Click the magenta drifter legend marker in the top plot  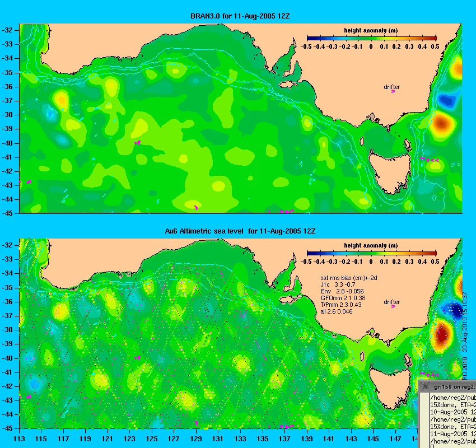click(x=393, y=91)
